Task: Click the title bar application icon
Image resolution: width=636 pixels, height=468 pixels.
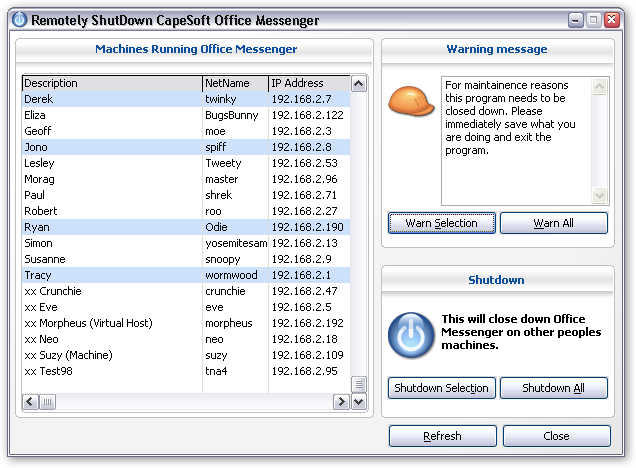Action: point(17,19)
